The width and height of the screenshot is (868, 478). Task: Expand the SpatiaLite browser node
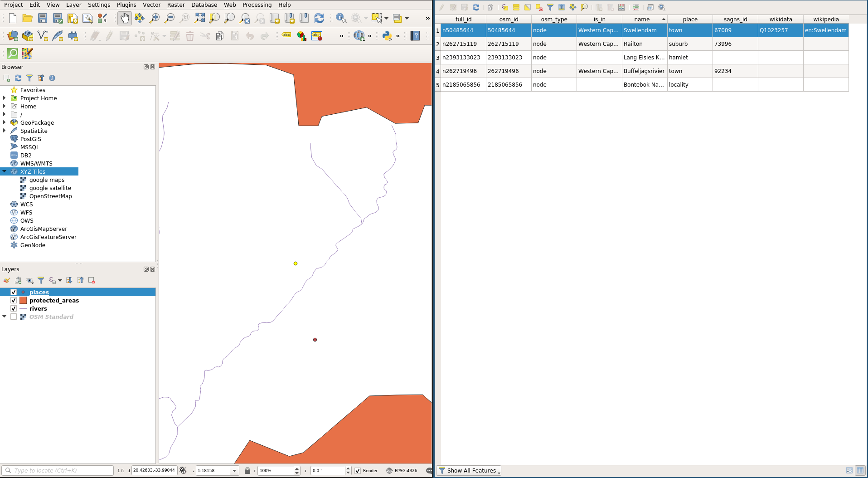(5, 131)
